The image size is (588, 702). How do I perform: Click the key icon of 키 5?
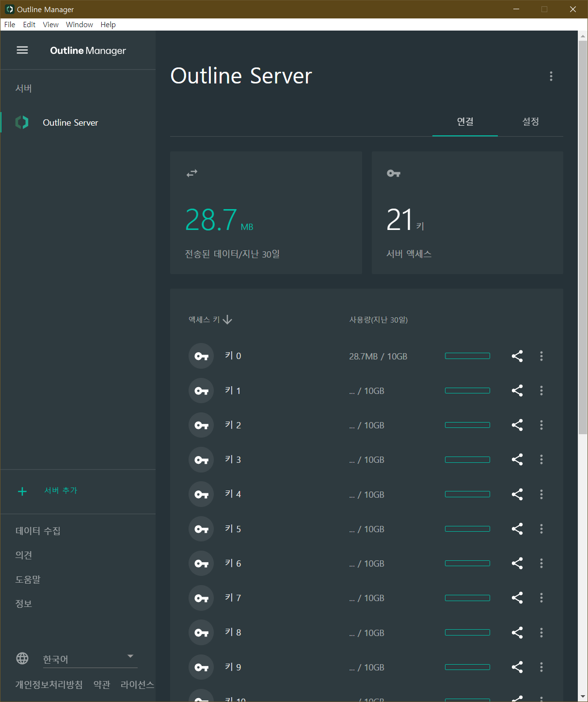[x=201, y=529]
